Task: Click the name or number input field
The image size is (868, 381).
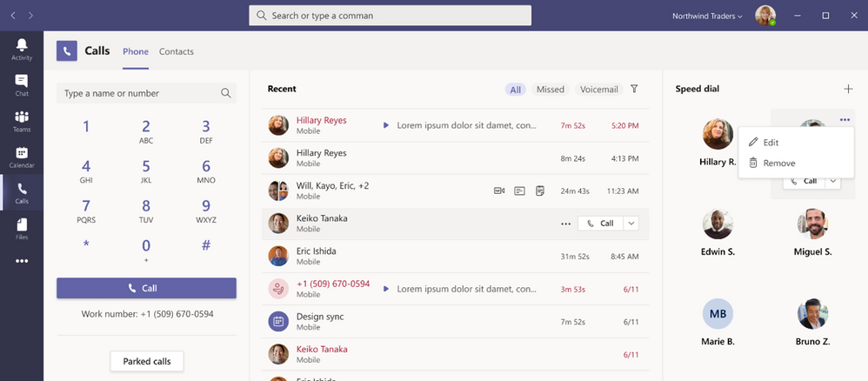Action: [x=139, y=93]
